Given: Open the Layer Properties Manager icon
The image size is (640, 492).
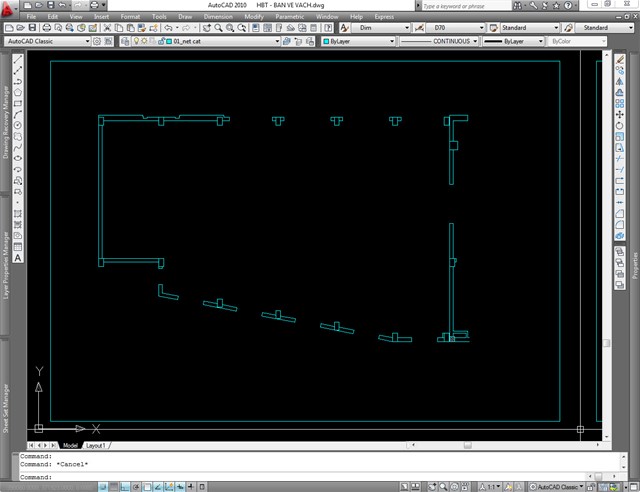Looking at the screenshot, I should pos(125,41).
